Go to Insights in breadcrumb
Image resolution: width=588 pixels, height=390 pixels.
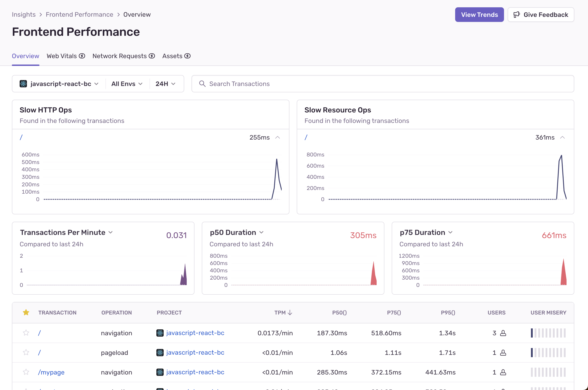24,14
